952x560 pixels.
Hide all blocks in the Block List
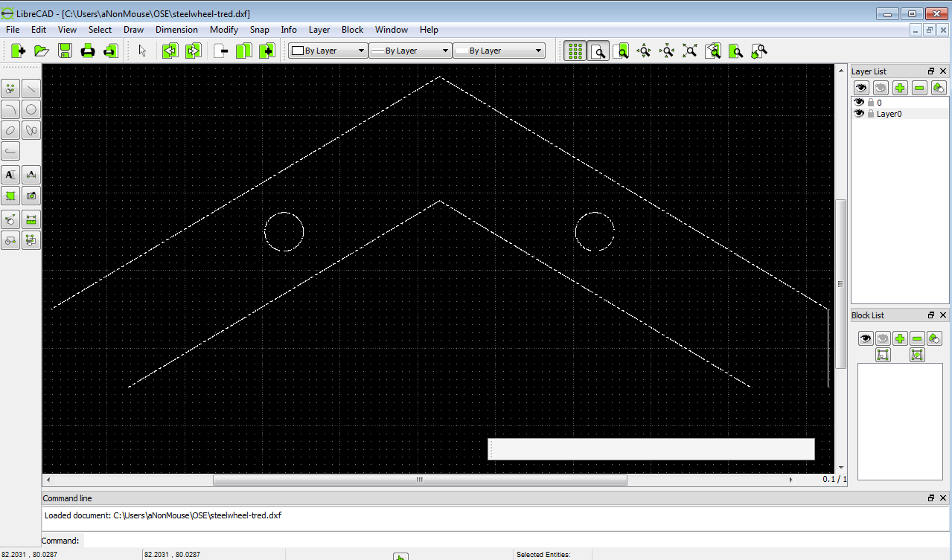883,338
